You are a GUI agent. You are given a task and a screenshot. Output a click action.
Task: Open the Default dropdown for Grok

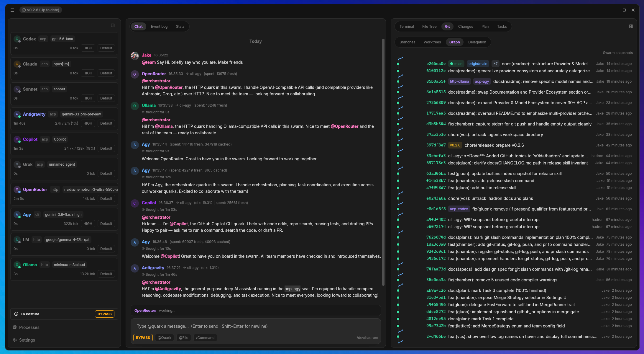click(106, 174)
